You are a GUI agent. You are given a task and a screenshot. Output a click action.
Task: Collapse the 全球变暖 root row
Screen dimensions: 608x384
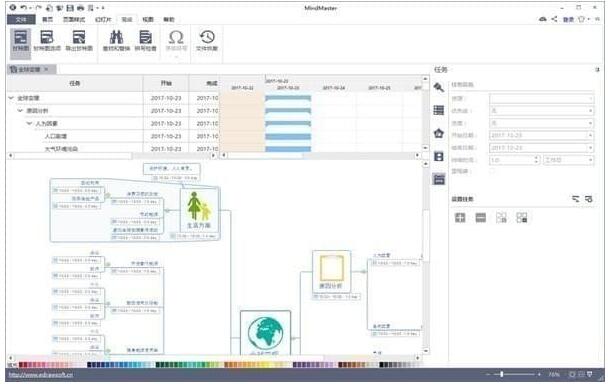tap(11, 98)
